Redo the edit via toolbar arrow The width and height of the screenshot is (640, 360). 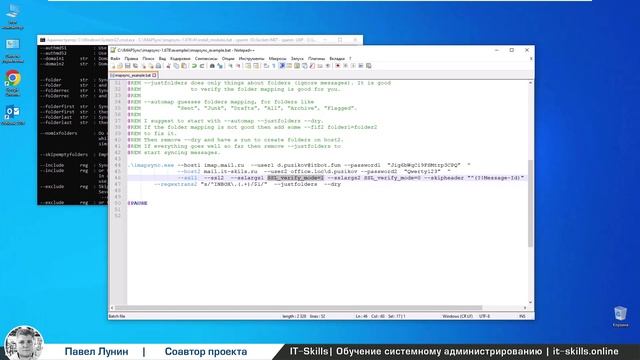point(202,66)
